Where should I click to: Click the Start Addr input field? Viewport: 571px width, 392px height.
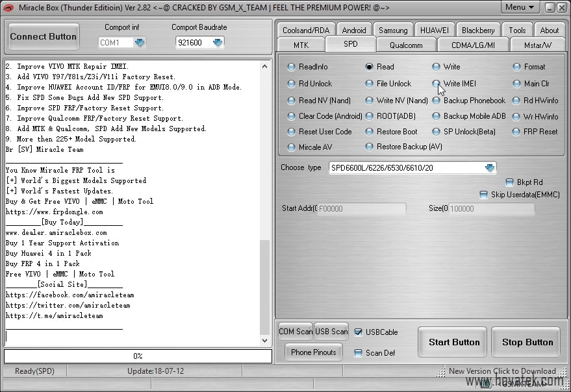(x=361, y=209)
